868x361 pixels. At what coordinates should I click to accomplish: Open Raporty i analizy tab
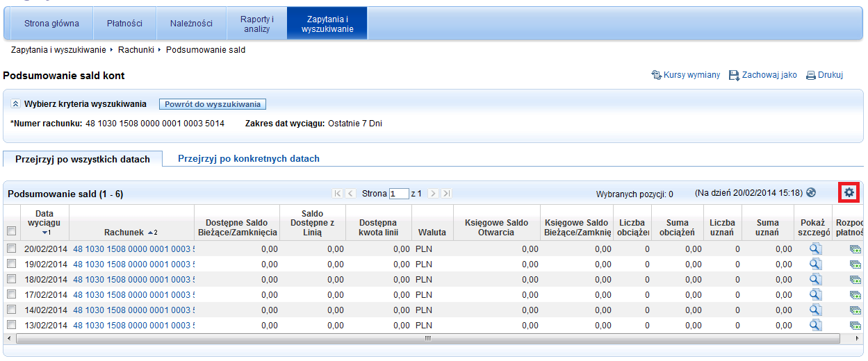256,23
